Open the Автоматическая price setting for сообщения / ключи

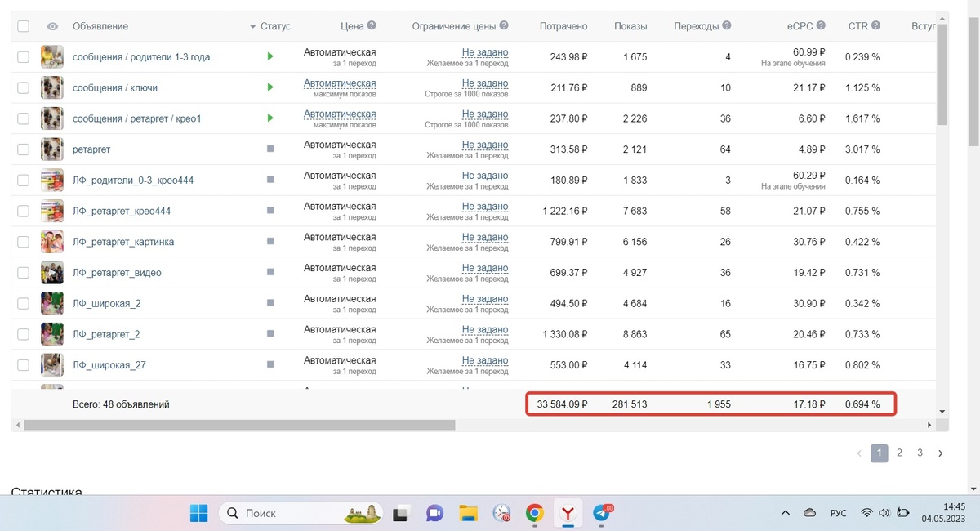pos(340,83)
